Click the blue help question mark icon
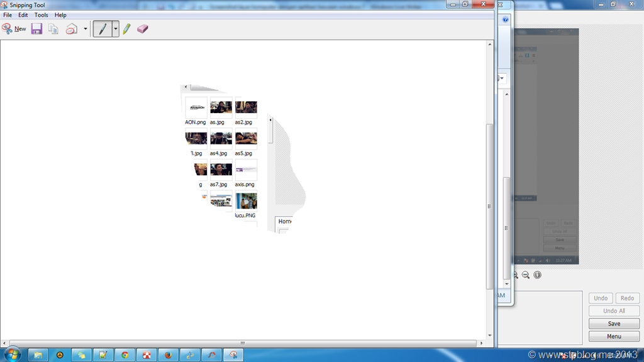644x362 pixels. (505, 19)
